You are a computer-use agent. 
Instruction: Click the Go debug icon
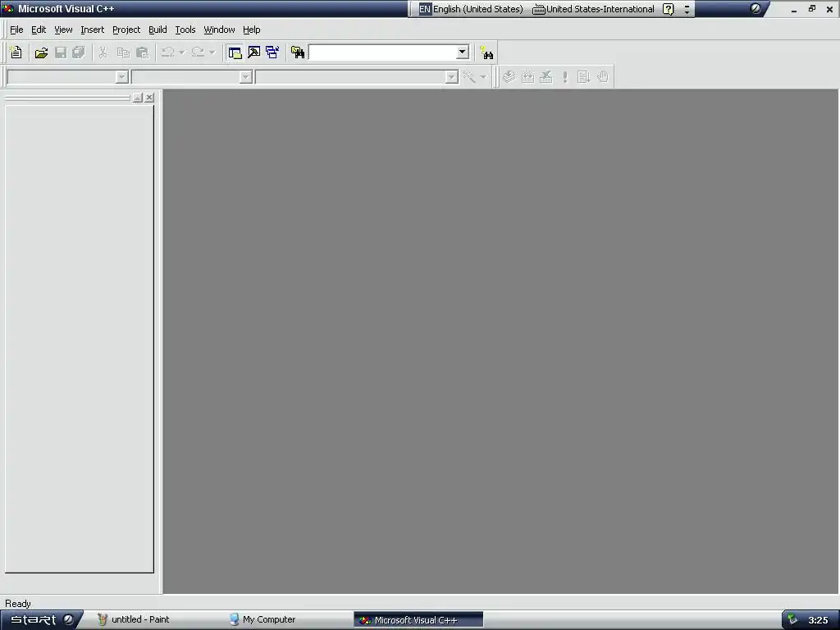pyautogui.click(x=584, y=76)
